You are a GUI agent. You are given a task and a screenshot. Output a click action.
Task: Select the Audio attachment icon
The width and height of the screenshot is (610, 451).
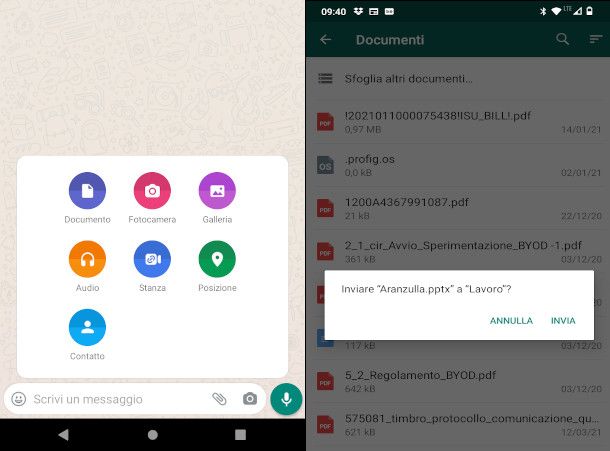coord(87,259)
